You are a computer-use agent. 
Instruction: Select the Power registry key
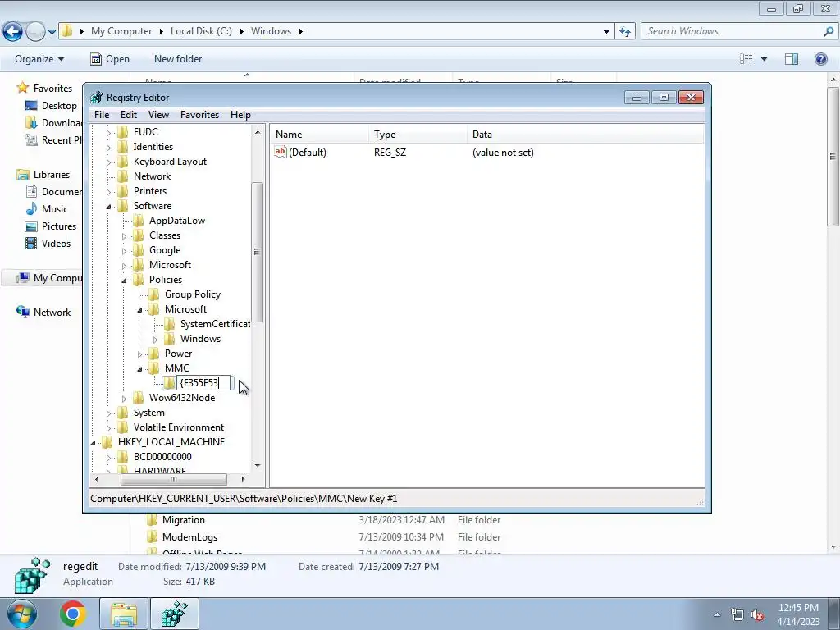(x=178, y=354)
